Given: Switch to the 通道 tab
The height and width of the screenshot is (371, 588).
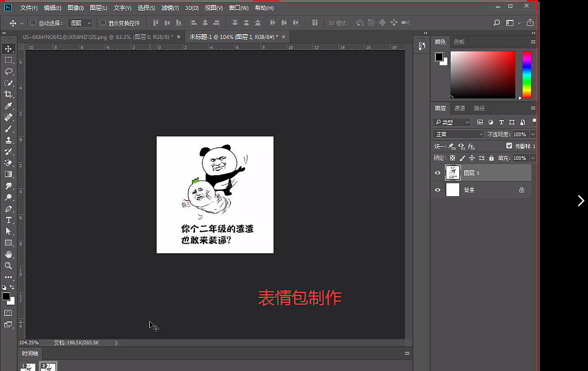Looking at the screenshot, I should [459, 108].
